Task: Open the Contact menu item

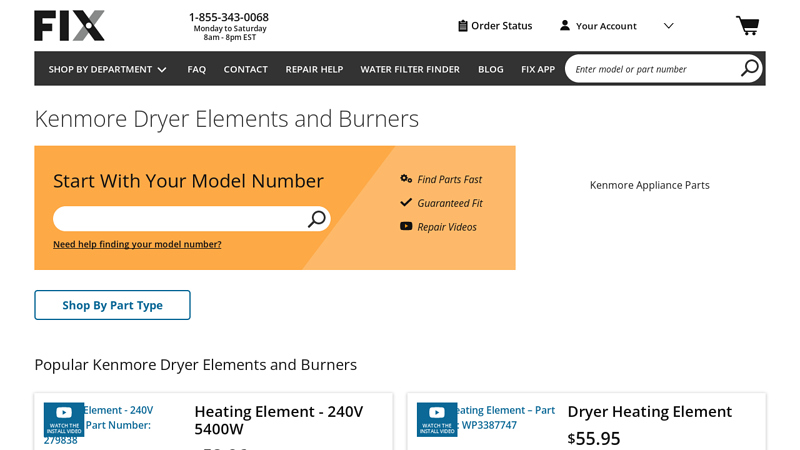Action: click(245, 69)
